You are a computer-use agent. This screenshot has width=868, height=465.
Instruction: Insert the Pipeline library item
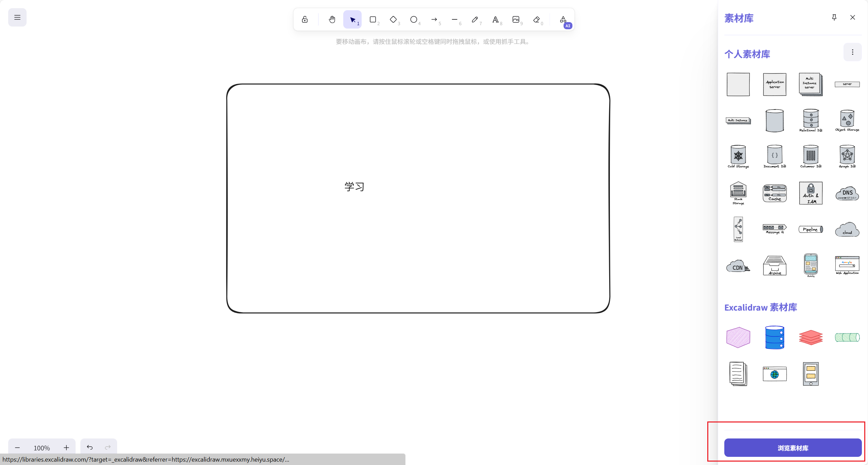(x=811, y=229)
